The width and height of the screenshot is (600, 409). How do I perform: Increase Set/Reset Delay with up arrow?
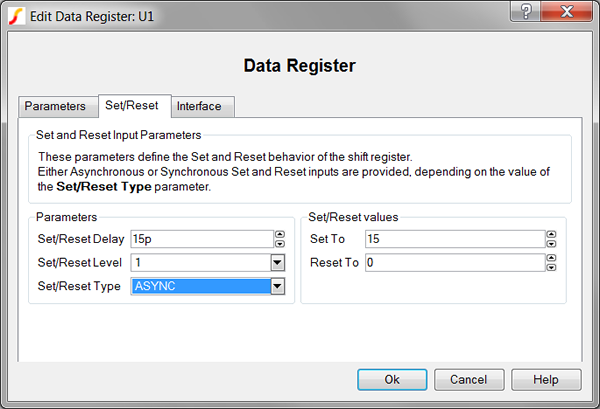(278, 234)
